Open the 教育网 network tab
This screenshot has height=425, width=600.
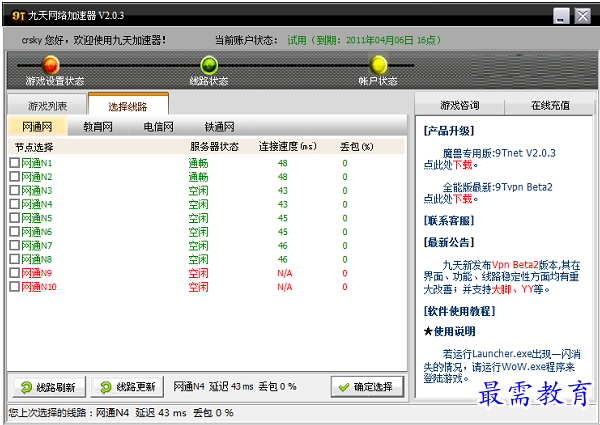[x=98, y=127]
